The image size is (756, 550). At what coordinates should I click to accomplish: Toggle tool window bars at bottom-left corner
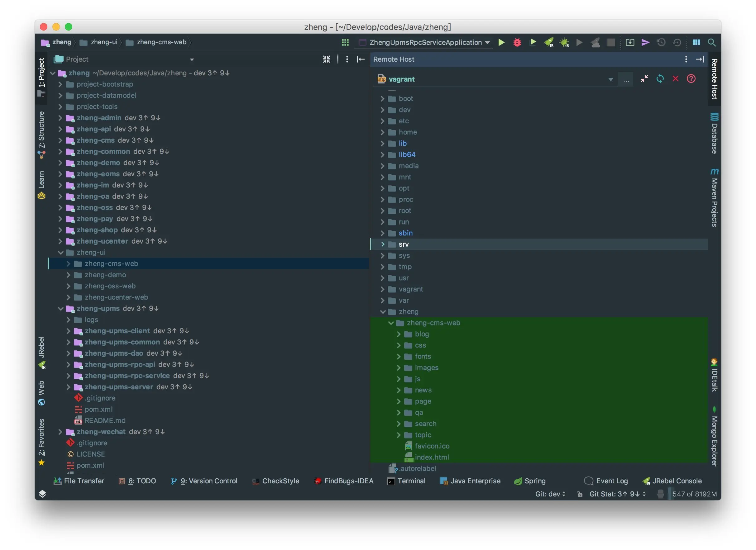(x=42, y=494)
